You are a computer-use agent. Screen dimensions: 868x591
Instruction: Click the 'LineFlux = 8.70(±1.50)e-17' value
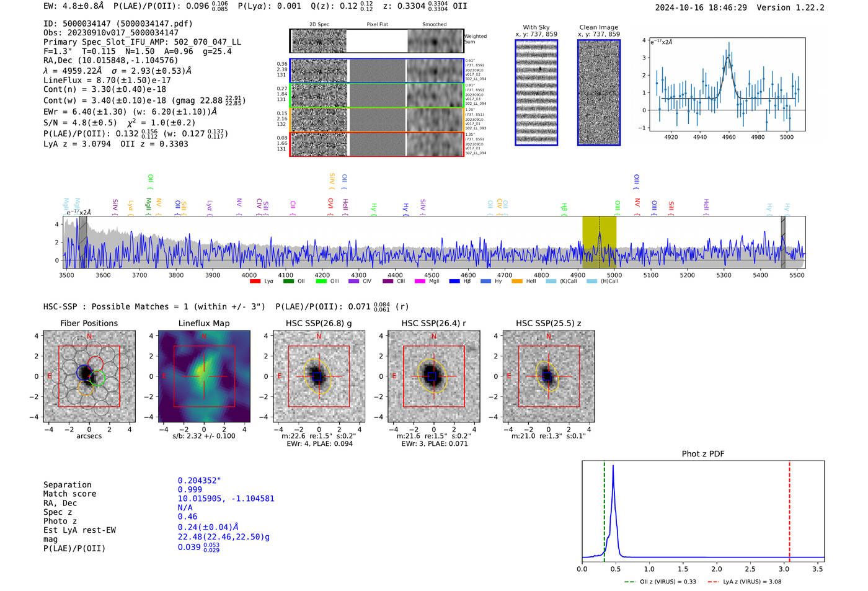click(107, 80)
